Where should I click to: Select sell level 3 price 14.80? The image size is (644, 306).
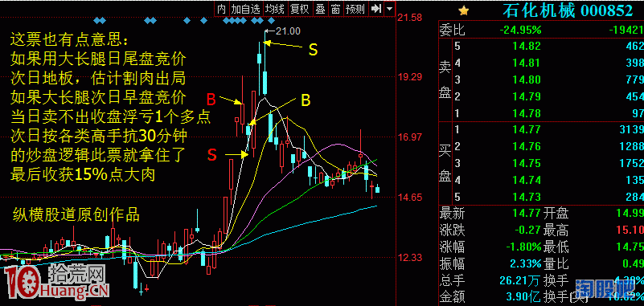click(x=526, y=80)
